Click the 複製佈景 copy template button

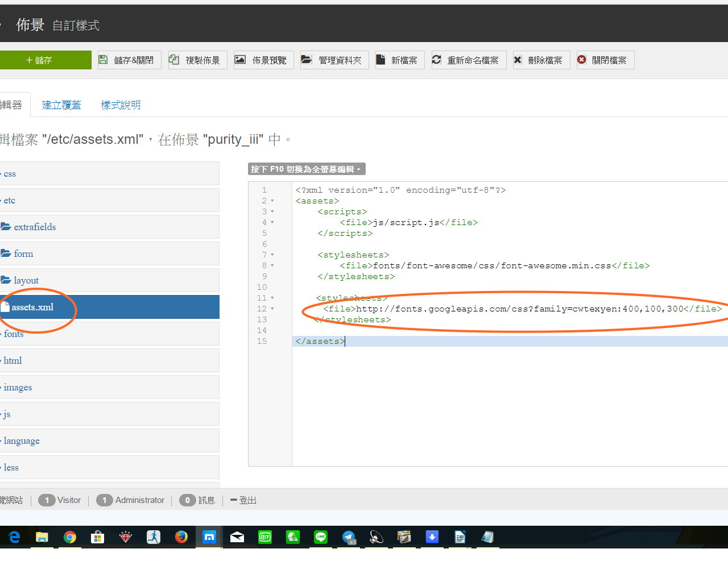(197, 60)
